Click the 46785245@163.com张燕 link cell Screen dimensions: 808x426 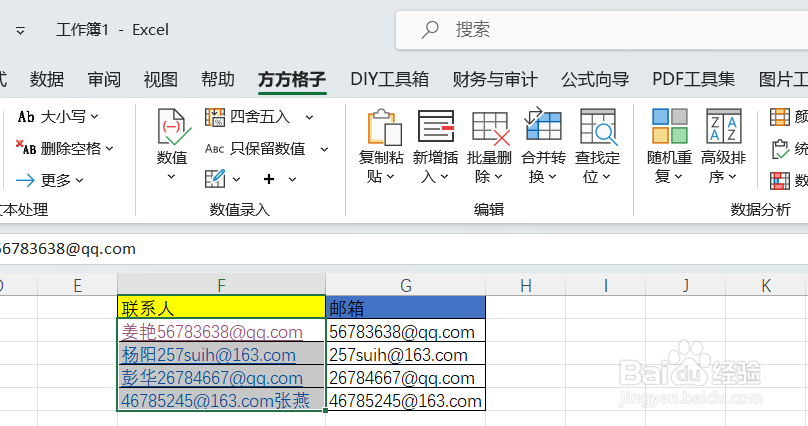(222, 400)
